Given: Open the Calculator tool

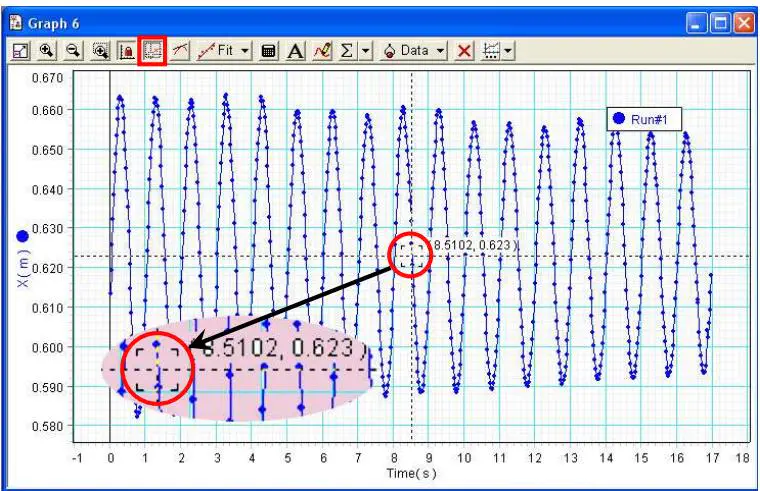Looking at the screenshot, I should [268, 48].
